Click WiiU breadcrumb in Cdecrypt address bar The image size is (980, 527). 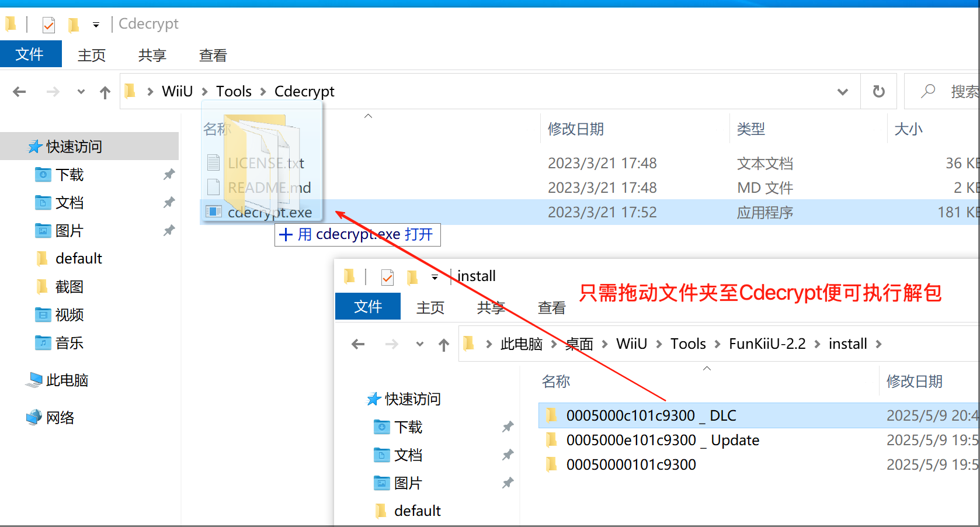click(177, 91)
